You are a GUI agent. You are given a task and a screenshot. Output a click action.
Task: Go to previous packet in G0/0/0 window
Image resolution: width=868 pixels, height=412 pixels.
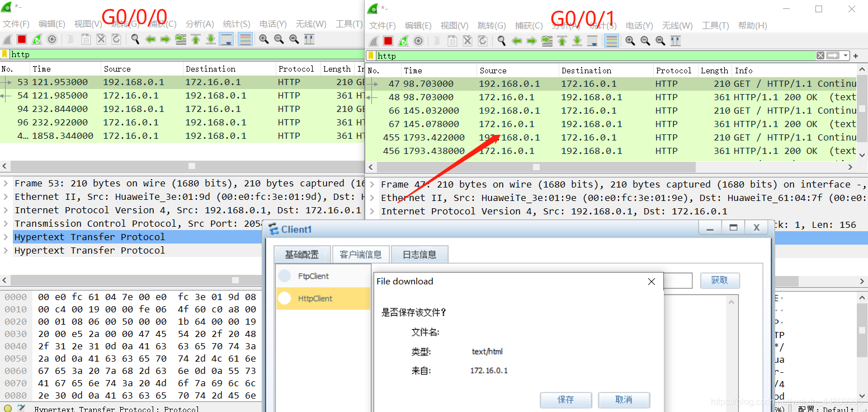click(150, 39)
